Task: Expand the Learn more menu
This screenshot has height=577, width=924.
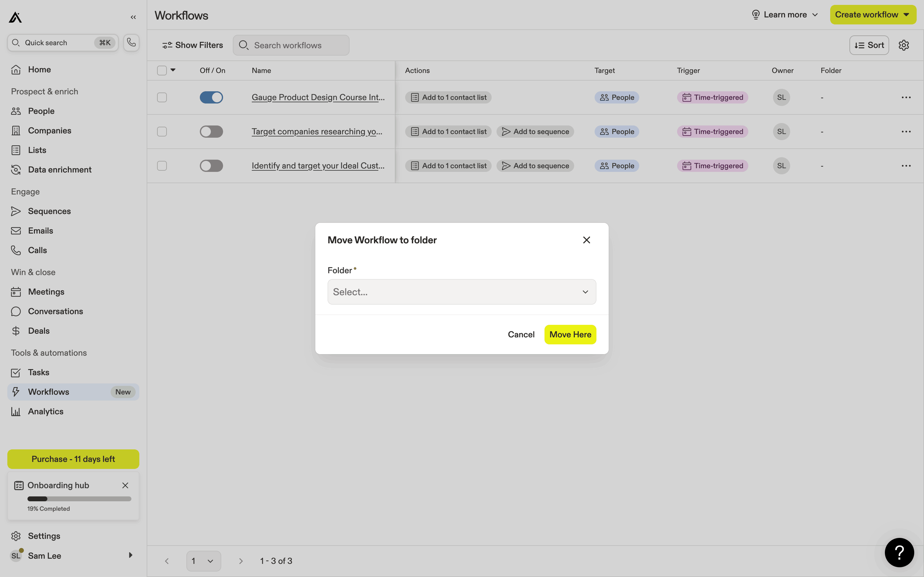Action: 785,15
